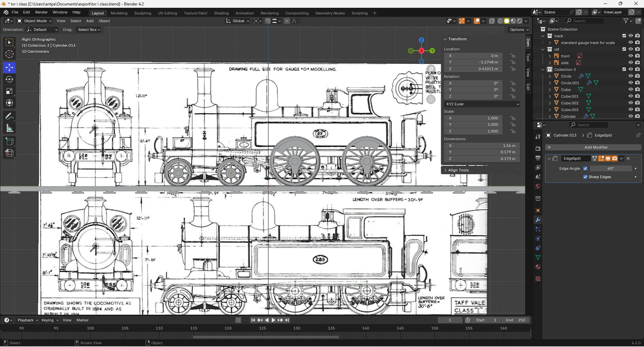This screenshot has height=347, width=644.
Task: Exclude Collection 3 via its checkbox
Action: 624,69
